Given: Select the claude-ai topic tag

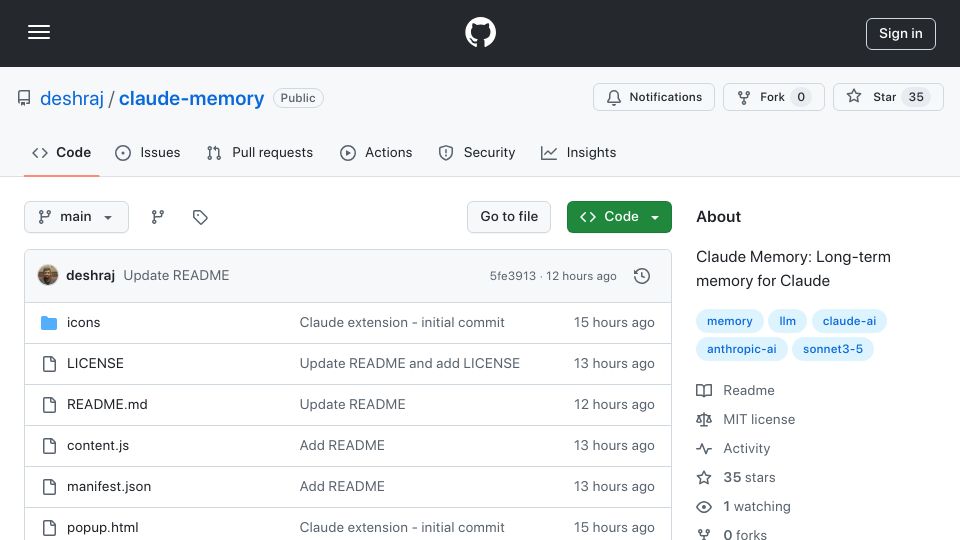Looking at the screenshot, I should click(x=849, y=321).
